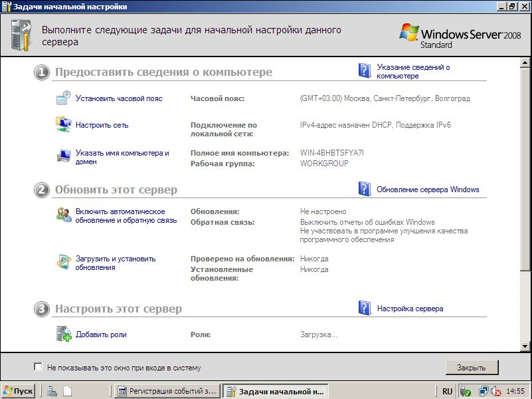Open Указание сведений о компьютере help link
Viewport: 532px width, 399px height.
(413, 71)
